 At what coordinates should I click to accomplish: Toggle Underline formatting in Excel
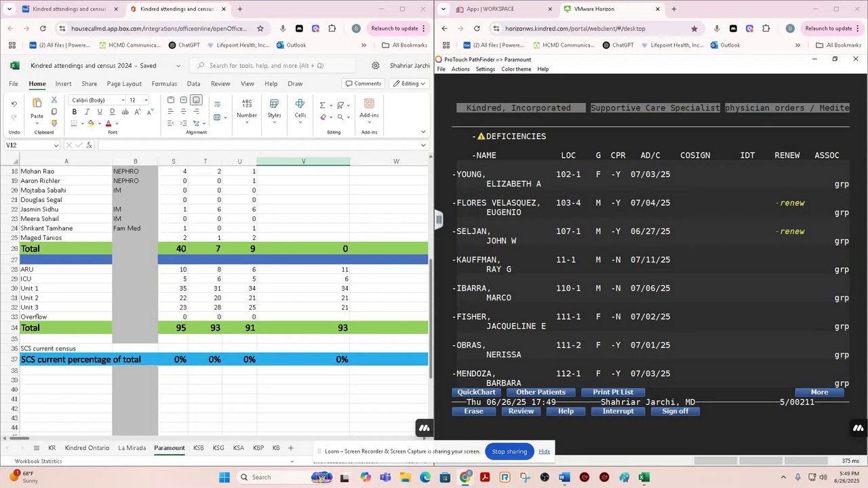coord(100,112)
